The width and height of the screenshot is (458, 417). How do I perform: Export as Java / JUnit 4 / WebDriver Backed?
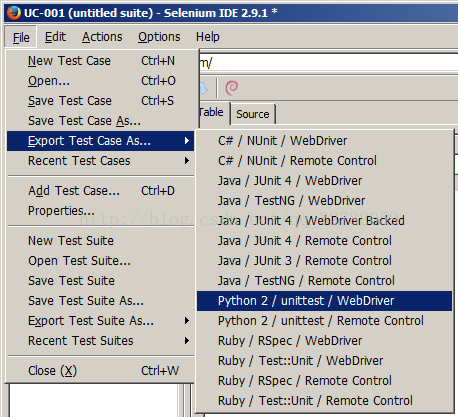324,221
